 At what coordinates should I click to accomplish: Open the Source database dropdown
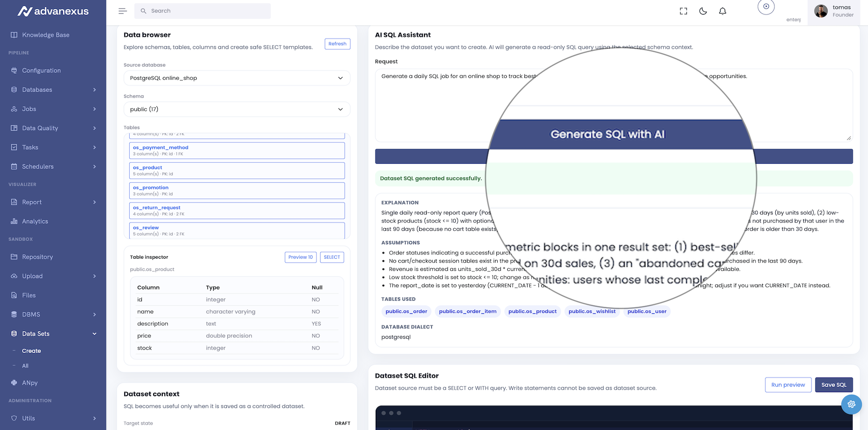[x=237, y=78]
